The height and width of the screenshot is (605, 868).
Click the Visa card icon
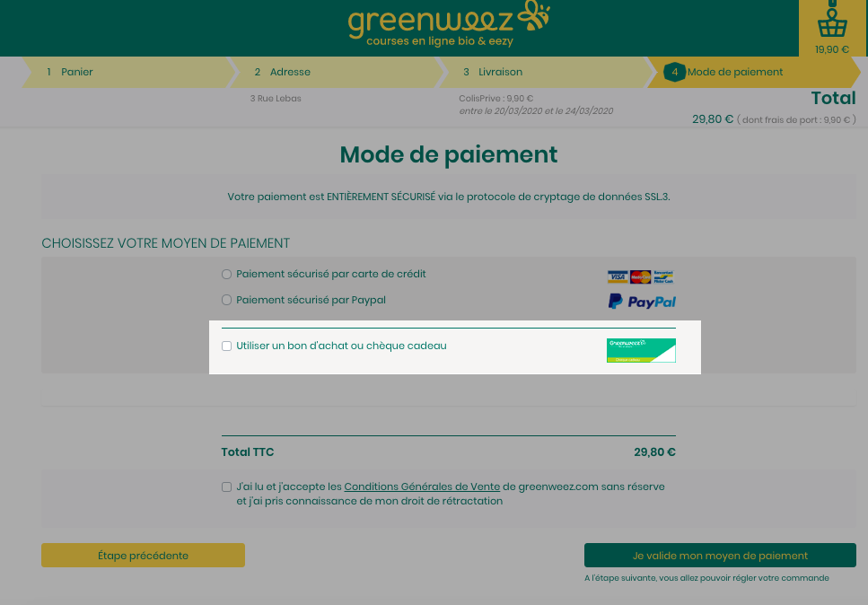[618, 276]
